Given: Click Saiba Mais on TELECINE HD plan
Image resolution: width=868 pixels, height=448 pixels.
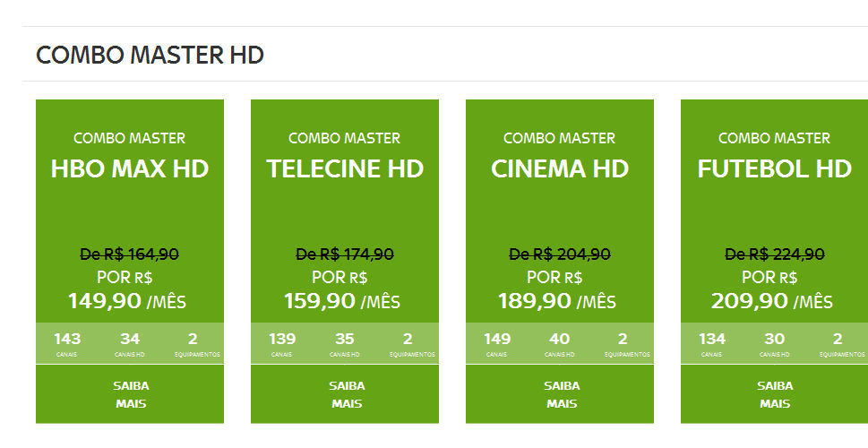Looking at the screenshot, I should [346, 394].
